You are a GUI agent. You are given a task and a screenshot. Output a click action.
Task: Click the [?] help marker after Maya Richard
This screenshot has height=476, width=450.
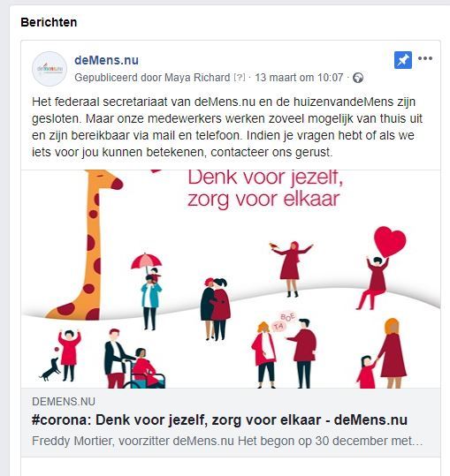point(240,78)
